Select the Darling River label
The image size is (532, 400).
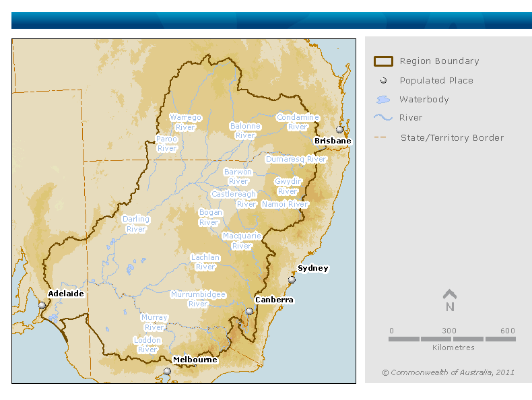pyautogui.click(x=136, y=224)
